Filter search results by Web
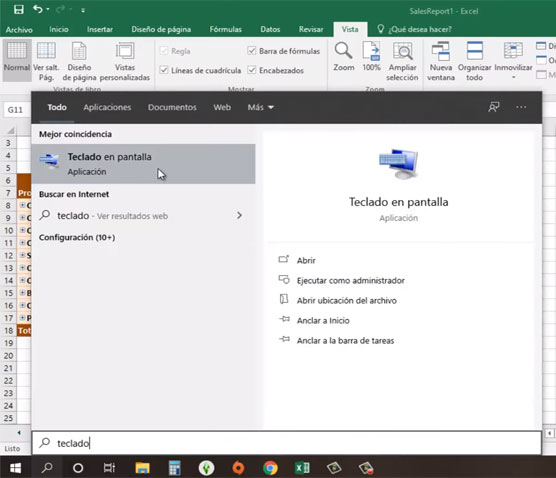 pyautogui.click(x=222, y=107)
